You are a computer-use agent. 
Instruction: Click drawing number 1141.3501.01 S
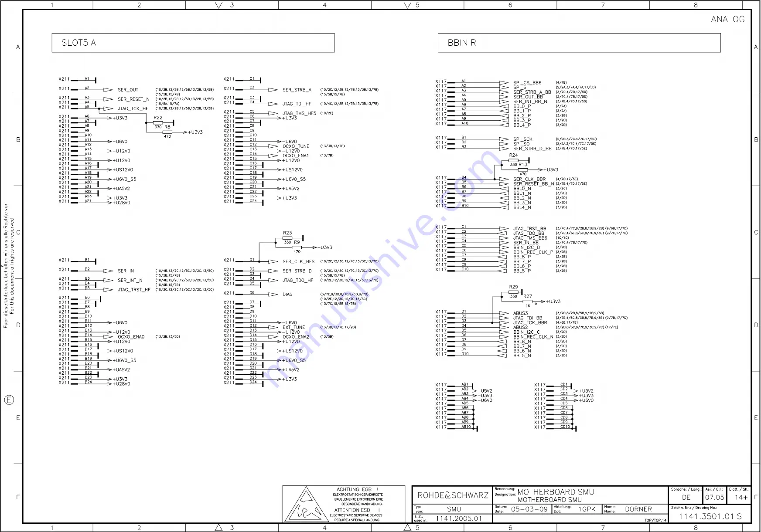pyautogui.click(x=710, y=516)
